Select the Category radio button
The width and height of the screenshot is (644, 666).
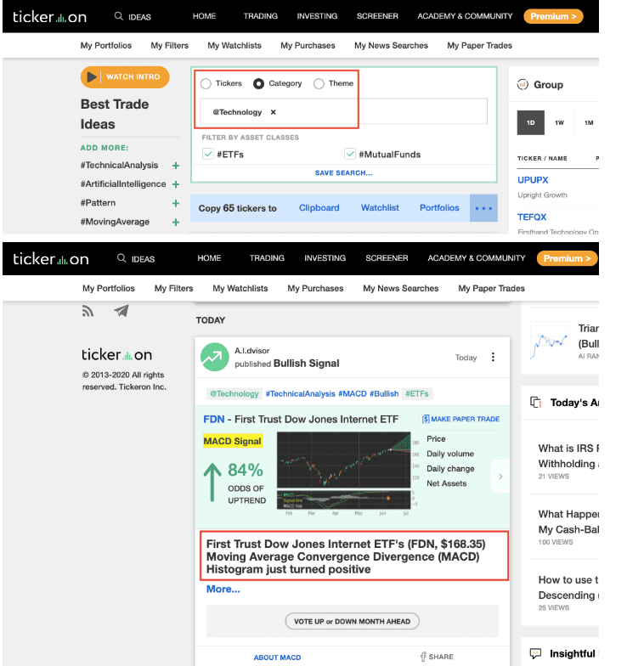(258, 83)
